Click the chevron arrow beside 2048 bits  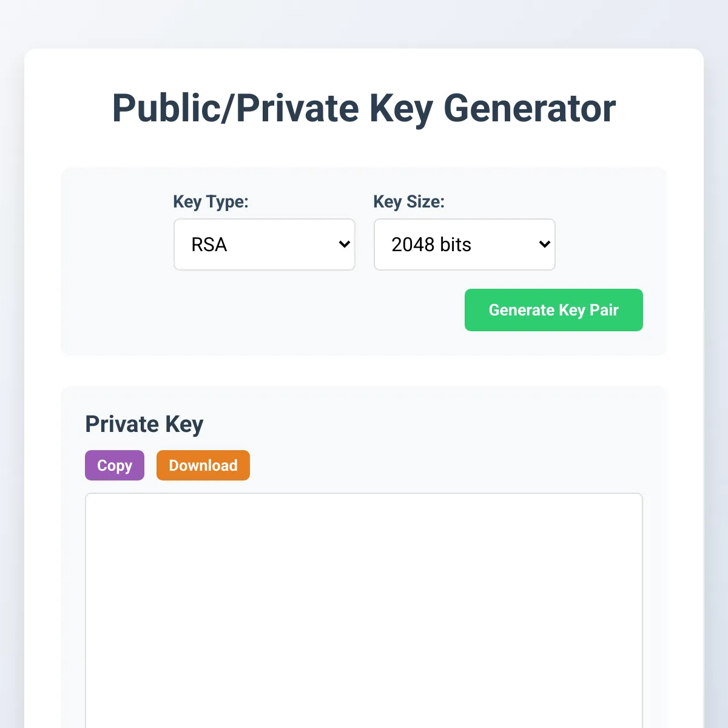tap(544, 244)
